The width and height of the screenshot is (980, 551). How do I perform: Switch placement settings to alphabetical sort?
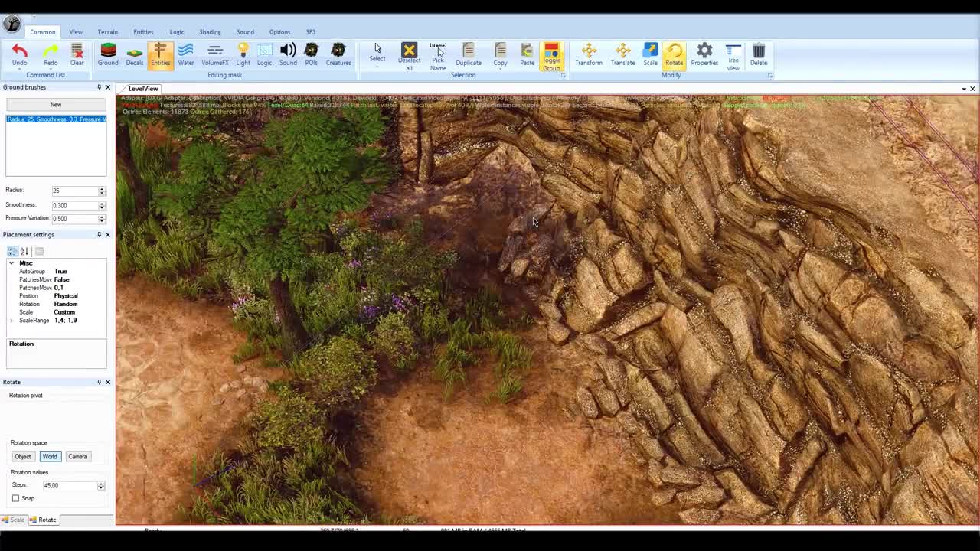tap(24, 251)
